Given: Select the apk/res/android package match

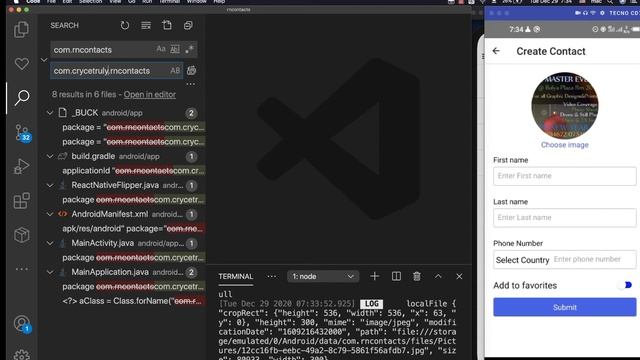Looking at the screenshot, I should pyautogui.click(x=133, y=229).
